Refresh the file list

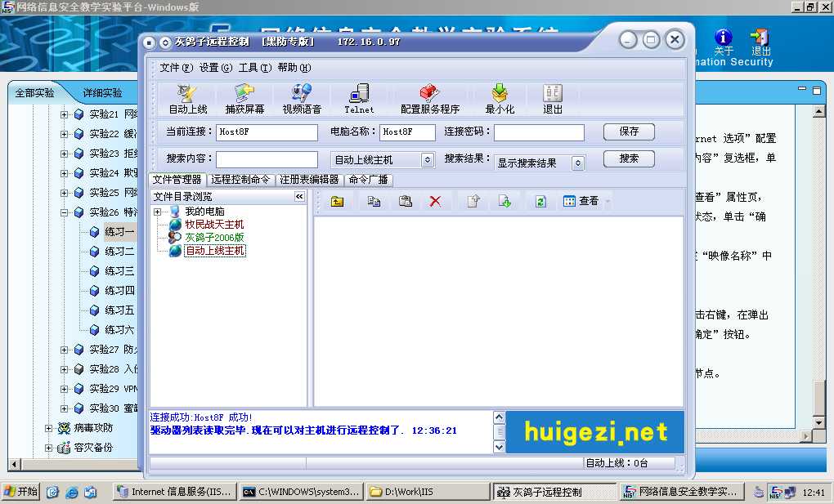click(540, 202)
